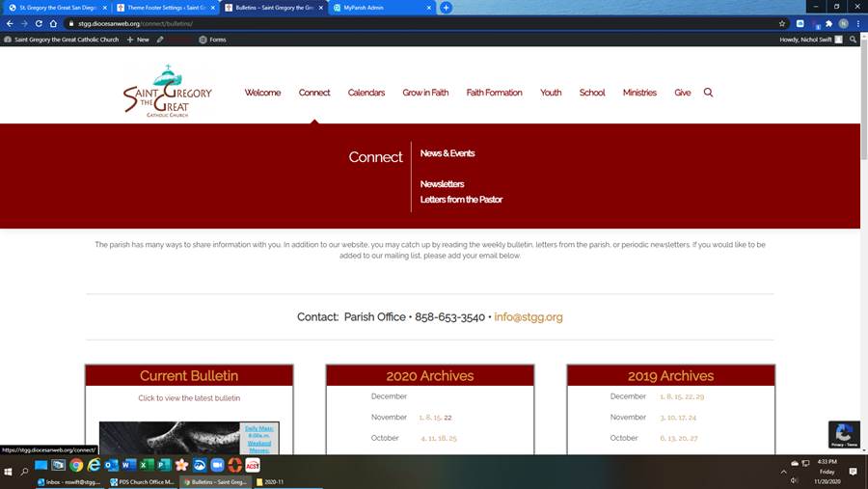Expand the Ministries navigation menu
The height and width of the screenshot is (489, 868).
point(639,93)
